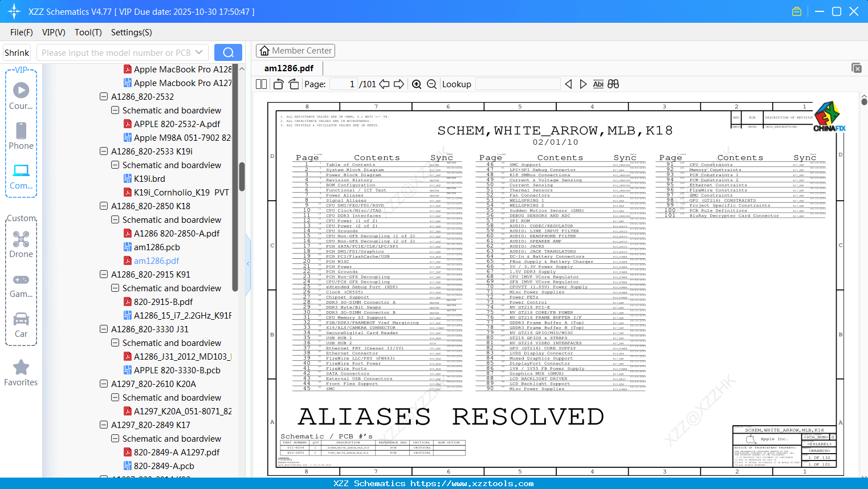Viewport: 868px width, 489px height.
Task: Collapse the A1286_820-3330 J31 node
Action: (104, 329)
